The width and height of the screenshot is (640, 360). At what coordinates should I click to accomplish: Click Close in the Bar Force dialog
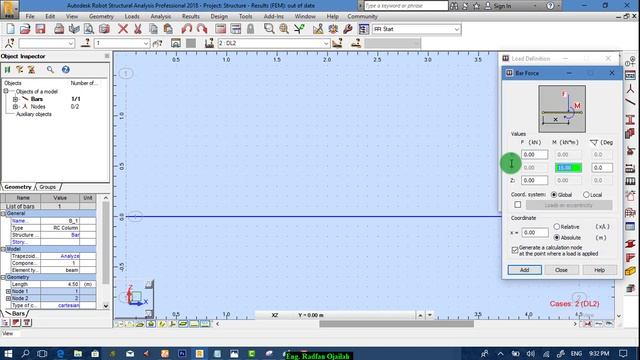click(561, 270)
